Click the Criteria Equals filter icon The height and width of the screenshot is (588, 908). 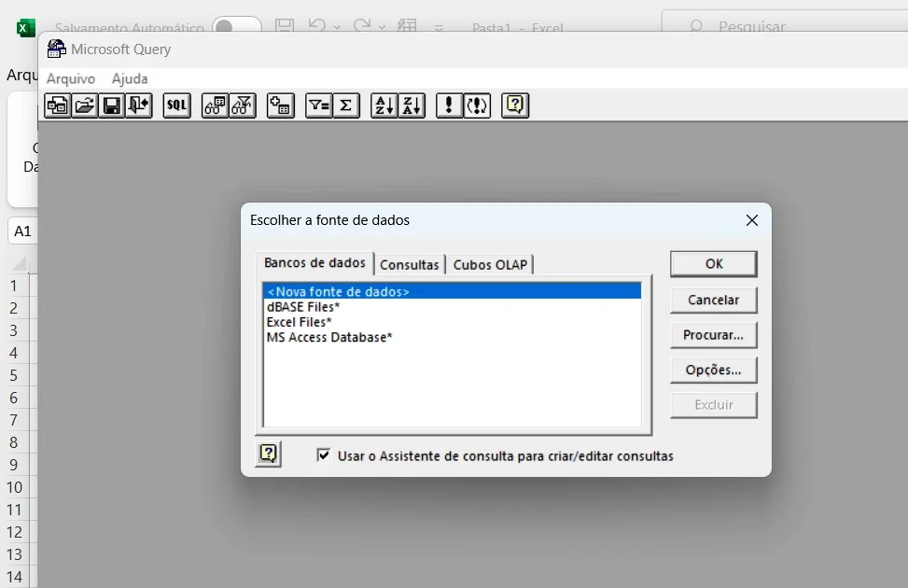point(318,105)
